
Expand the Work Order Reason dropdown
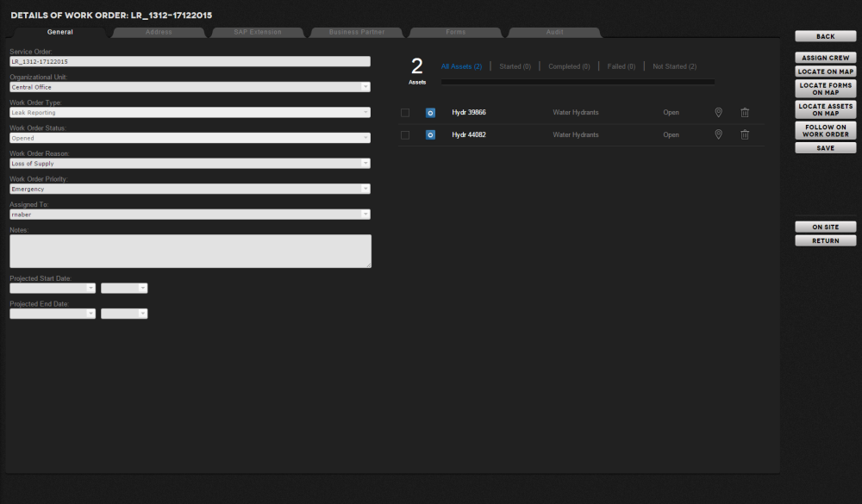pyautogui.click(x=365, y=164)
